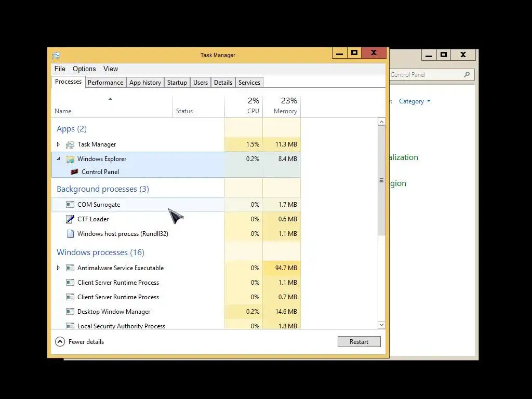The height and width of the screenshot is (399, 532).
Task: Switch to the Details tab
Action: coord(223,83)
